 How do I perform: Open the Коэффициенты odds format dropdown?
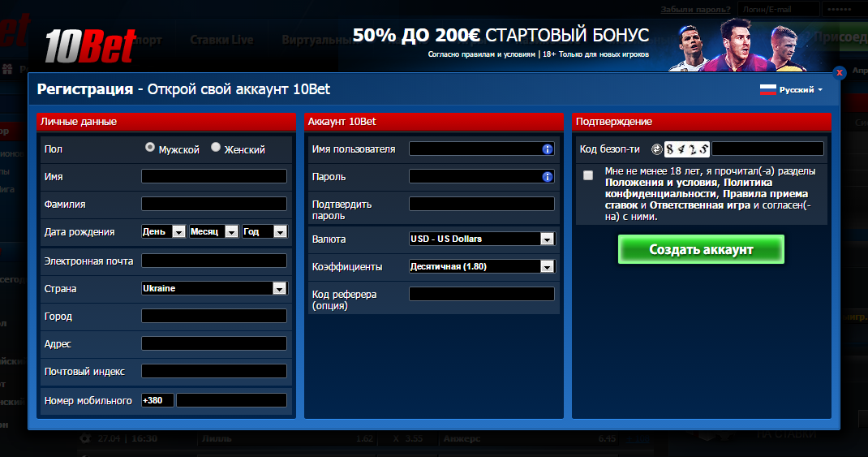click(482, 266)
